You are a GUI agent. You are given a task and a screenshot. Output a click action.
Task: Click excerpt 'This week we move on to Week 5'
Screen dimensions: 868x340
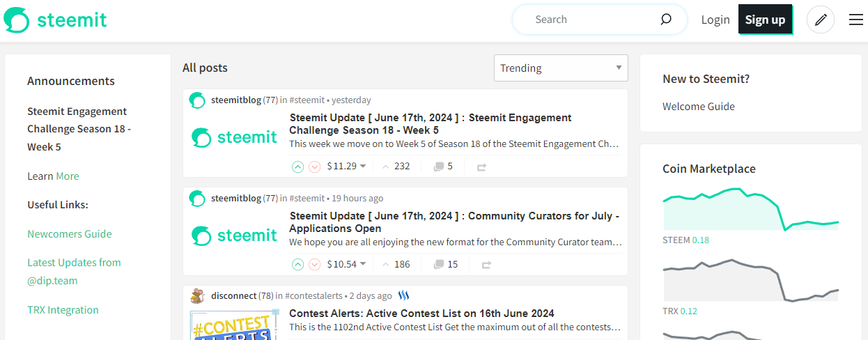point(454,144)
